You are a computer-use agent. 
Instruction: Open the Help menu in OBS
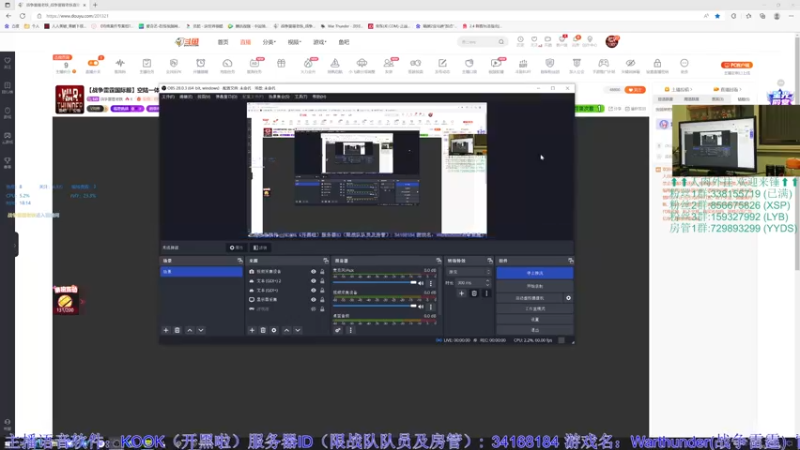point(319,96)
